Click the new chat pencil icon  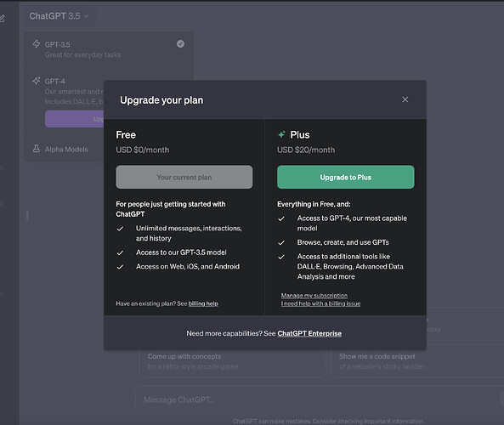pos(2,19)
